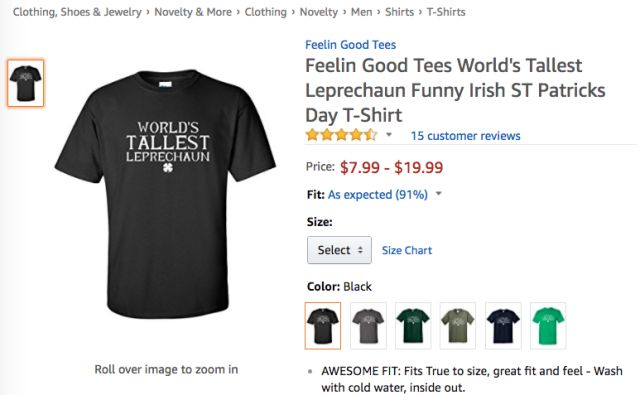Choose the charcoal gray shirt swatch
The height and width of the screenshot is (395, 640).
[x=368, y=326]
